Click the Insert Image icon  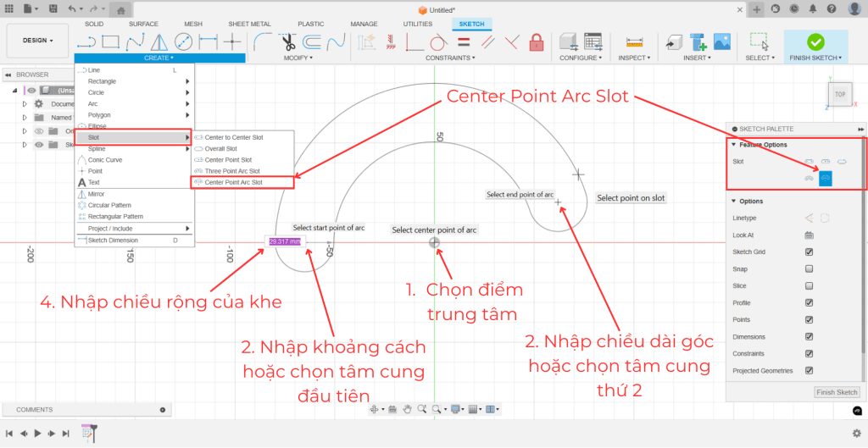(722, 41)
